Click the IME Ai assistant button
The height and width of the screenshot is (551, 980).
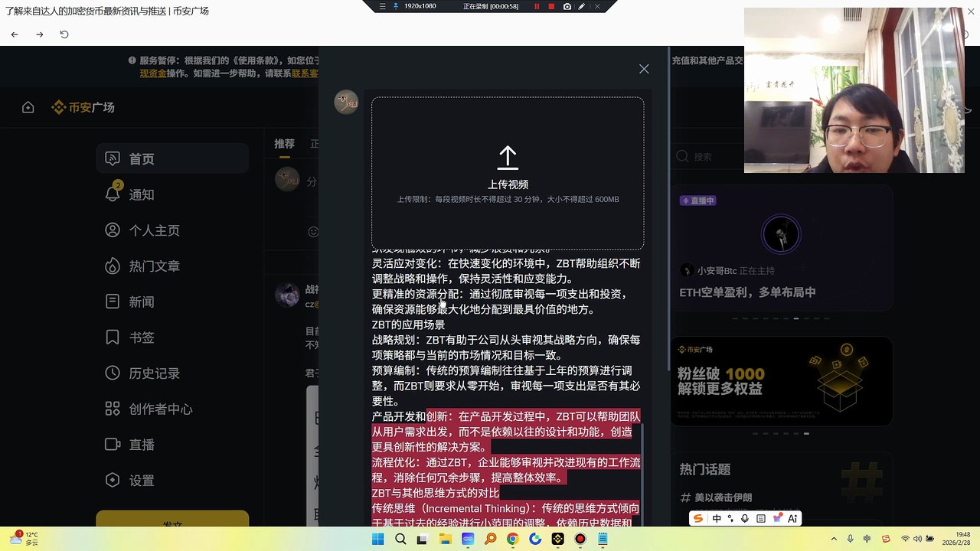click(x=792, y=518)
